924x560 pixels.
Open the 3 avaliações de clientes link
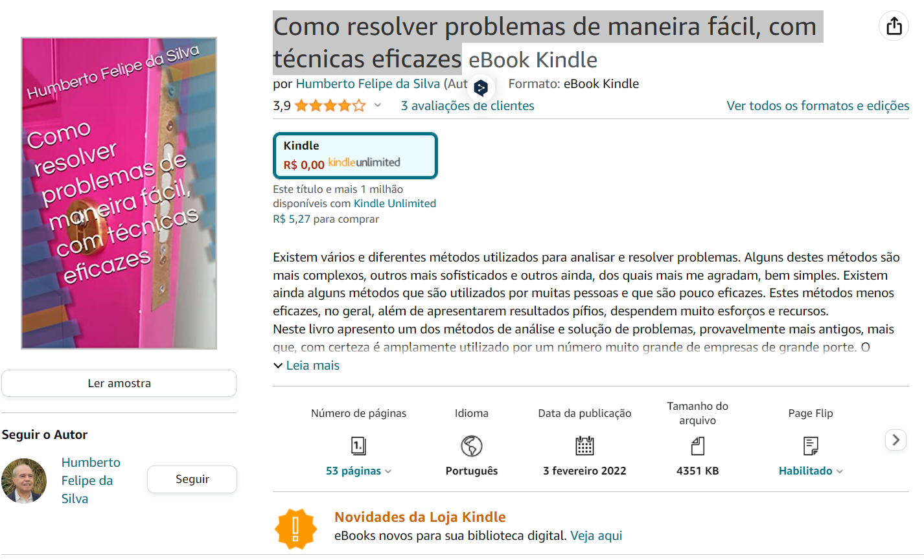[467, 106]
